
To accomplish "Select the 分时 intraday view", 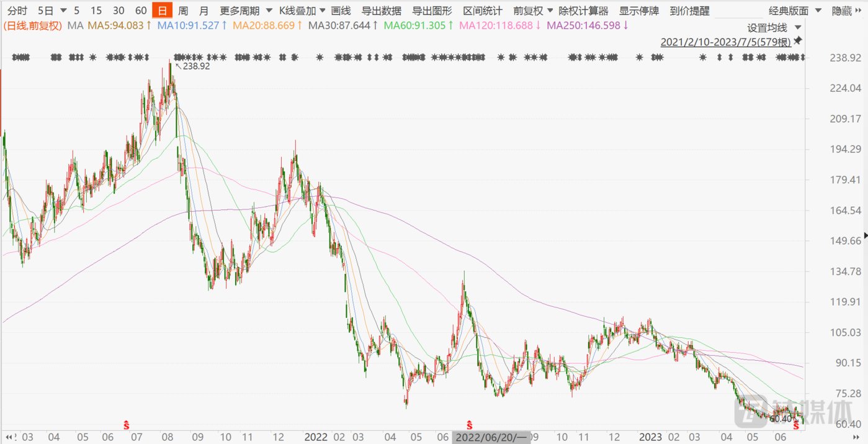I will click(17, 11).
